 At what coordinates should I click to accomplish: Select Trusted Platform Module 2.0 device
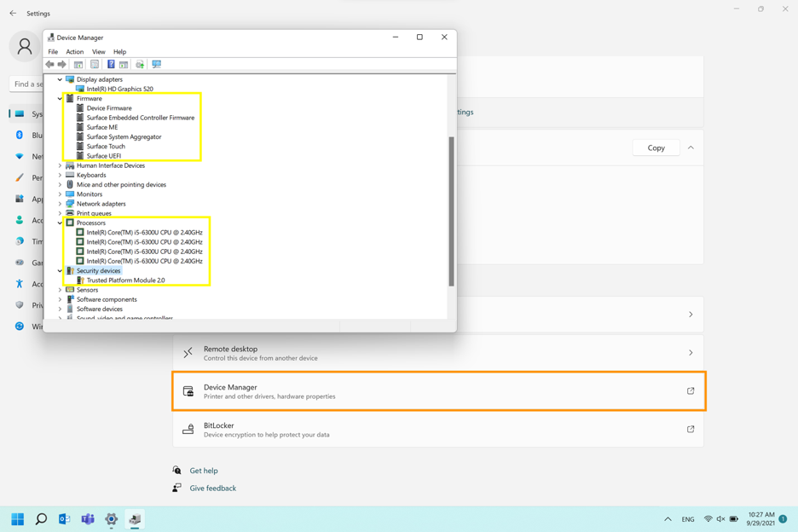(125, 280)
